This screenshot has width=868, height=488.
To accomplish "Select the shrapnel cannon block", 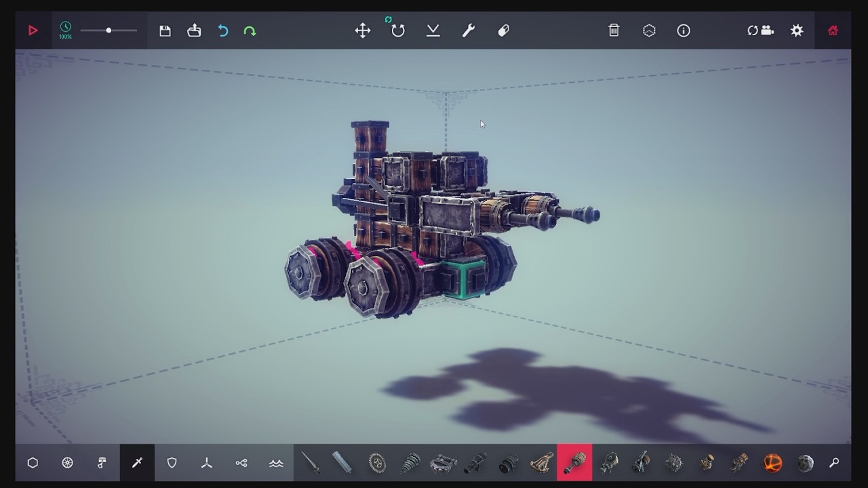I will click(x=509, y=463).
